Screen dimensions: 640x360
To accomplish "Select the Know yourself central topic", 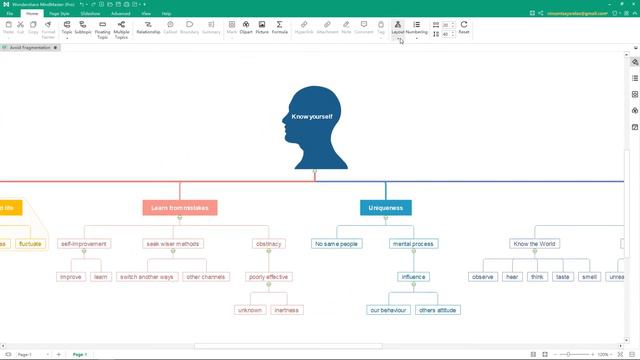I will pyautogui.click(x=314, y=127).
